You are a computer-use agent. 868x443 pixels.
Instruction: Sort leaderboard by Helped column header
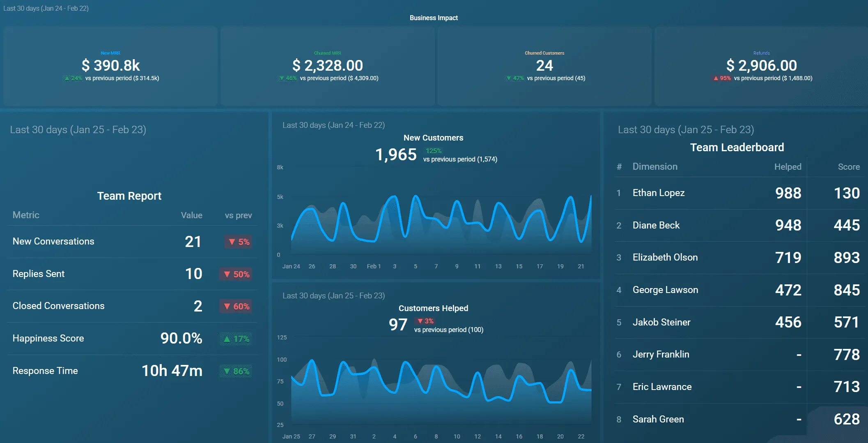click(x=788, y=166)
